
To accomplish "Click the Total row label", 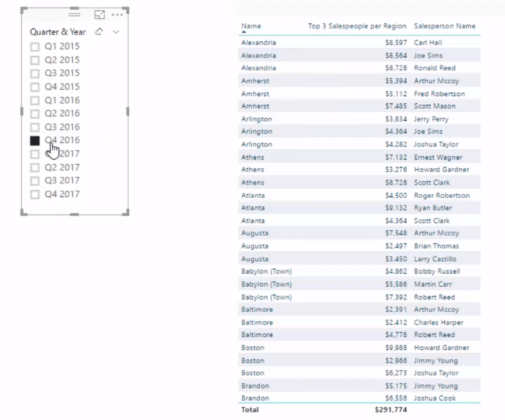I will click(x=250, y=409).
